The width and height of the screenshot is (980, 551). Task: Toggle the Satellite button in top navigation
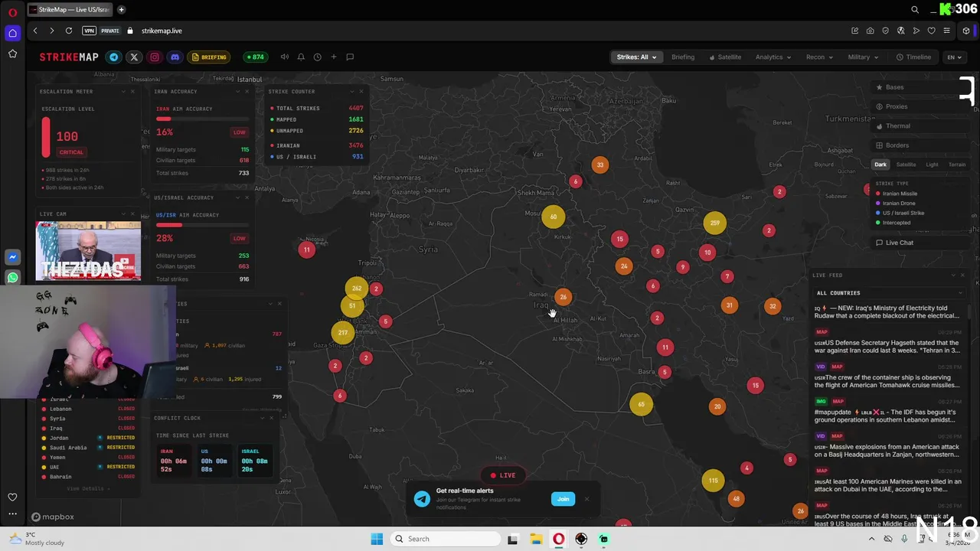pos(725,57)
